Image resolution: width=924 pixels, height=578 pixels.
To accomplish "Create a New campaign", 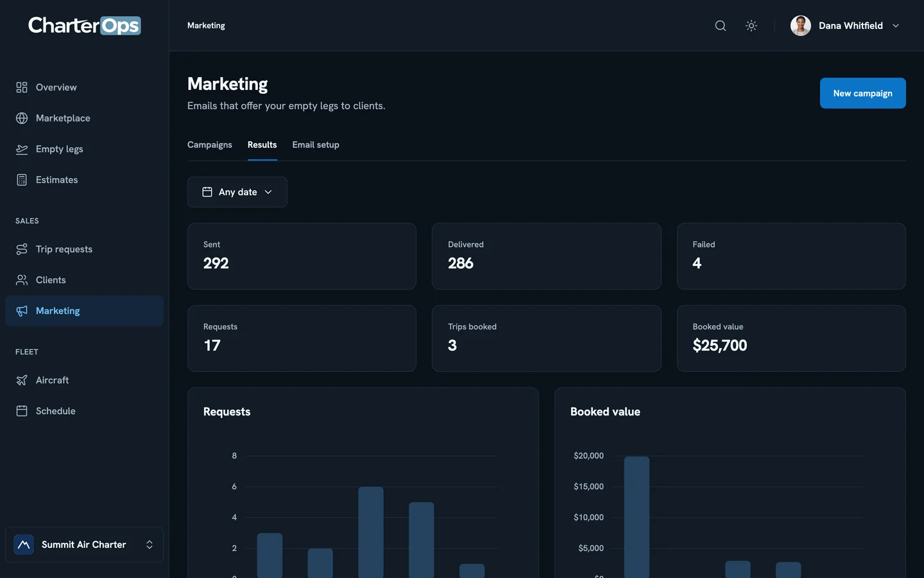I will (863, 93).
